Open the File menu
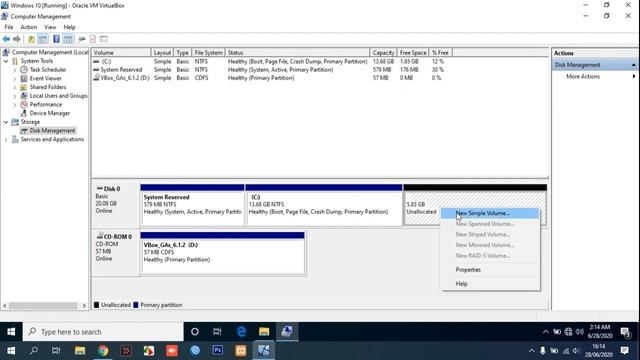Image resolution: width=640 pixels, height=360 pixels. (9, 27)
